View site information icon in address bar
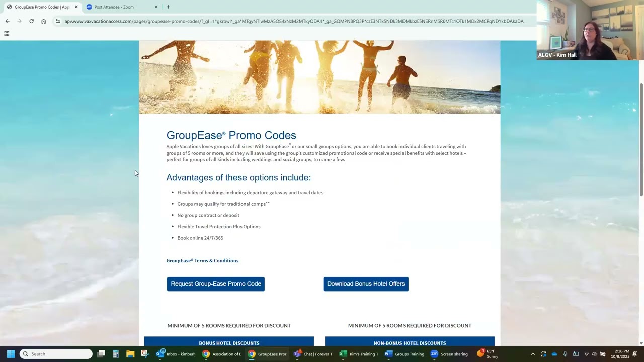Viewport: 644px width, 362px height. tap(58, 21)
